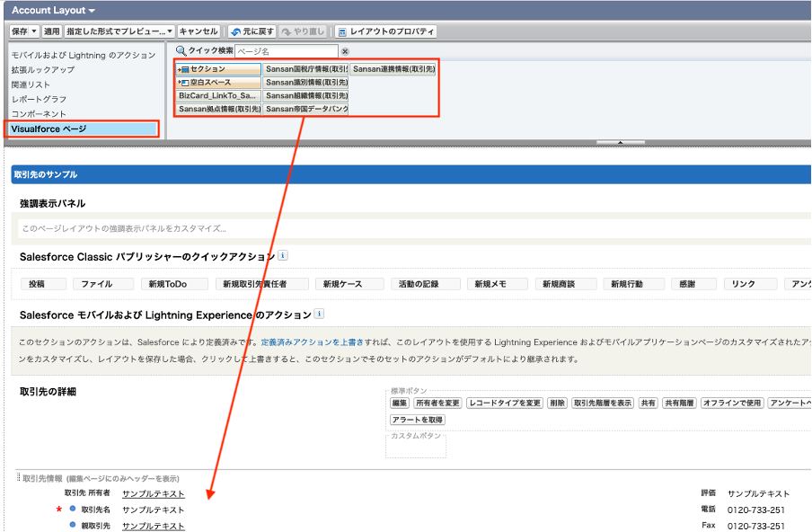Click info icon next to Lightning Experience actions
Viewport: 812px width, 532px height.
(x=319, y=314)
